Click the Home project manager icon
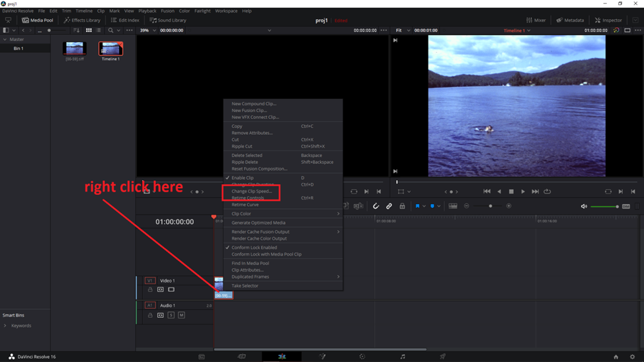This screenshot has width=644, height=362. coord(616,357)
